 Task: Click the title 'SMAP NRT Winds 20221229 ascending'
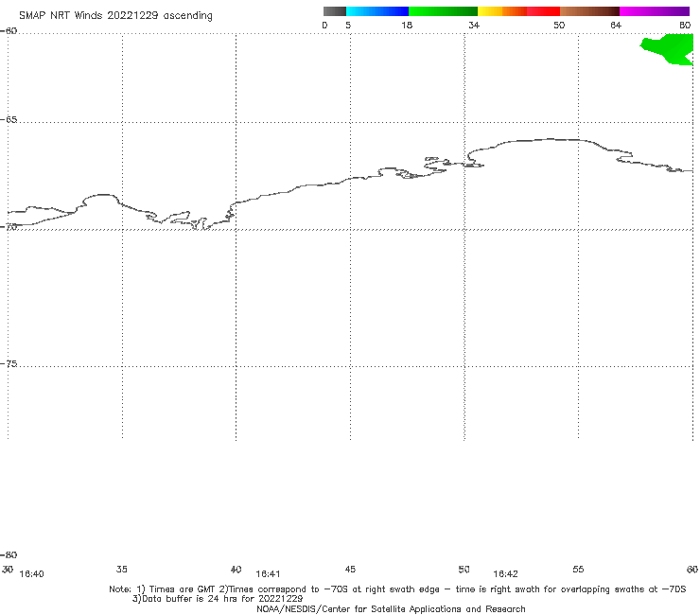(x=115, y=15)
